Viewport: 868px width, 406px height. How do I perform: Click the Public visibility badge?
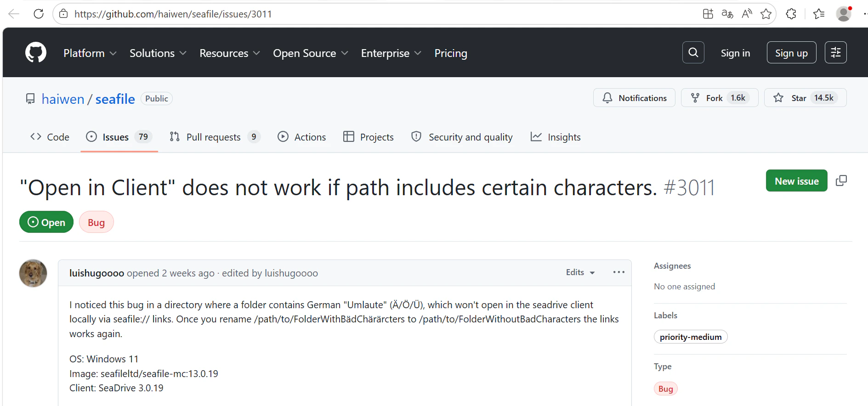tap(157, 98)
